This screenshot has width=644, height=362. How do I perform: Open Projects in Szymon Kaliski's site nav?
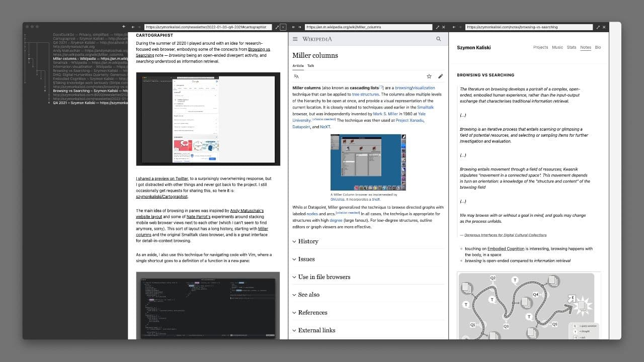point(540,47)
